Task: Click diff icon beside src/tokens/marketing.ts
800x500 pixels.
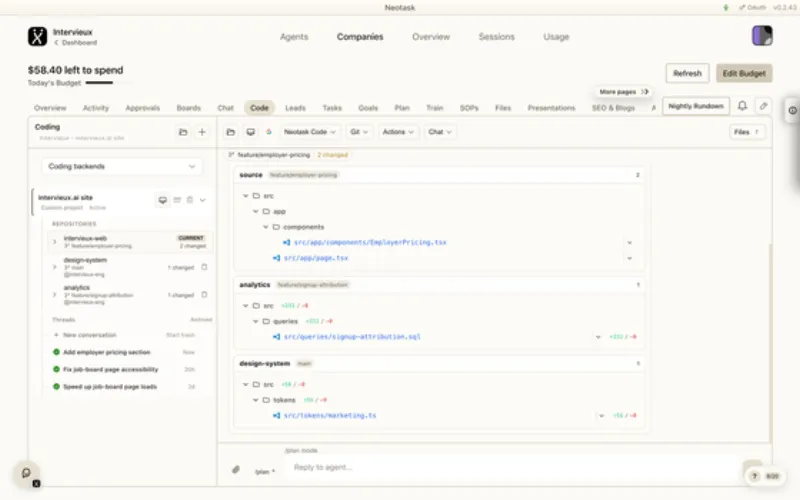Action: pos(276,415)
